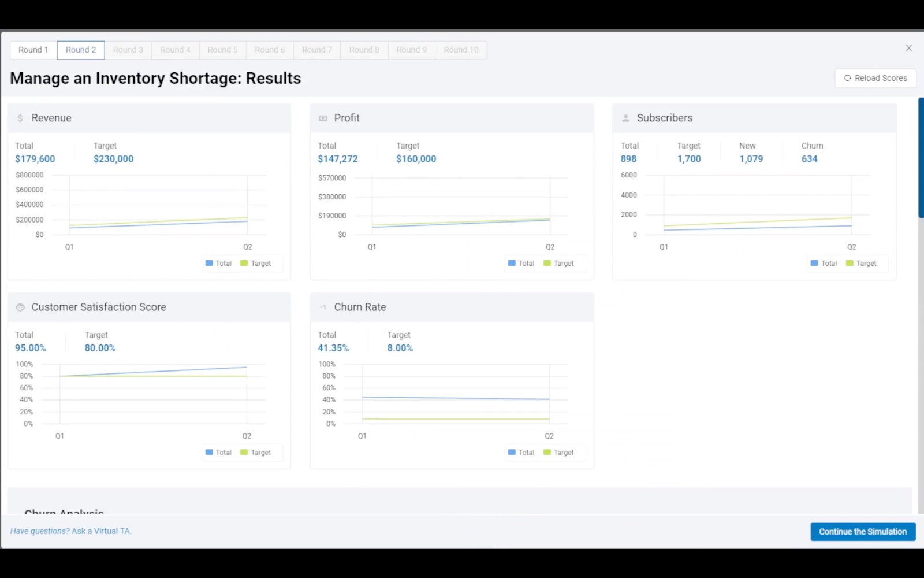This screenshot has width=924, height=578.
Task: Toggle Target series in Profit chart legend
Action: pos(558,264)
